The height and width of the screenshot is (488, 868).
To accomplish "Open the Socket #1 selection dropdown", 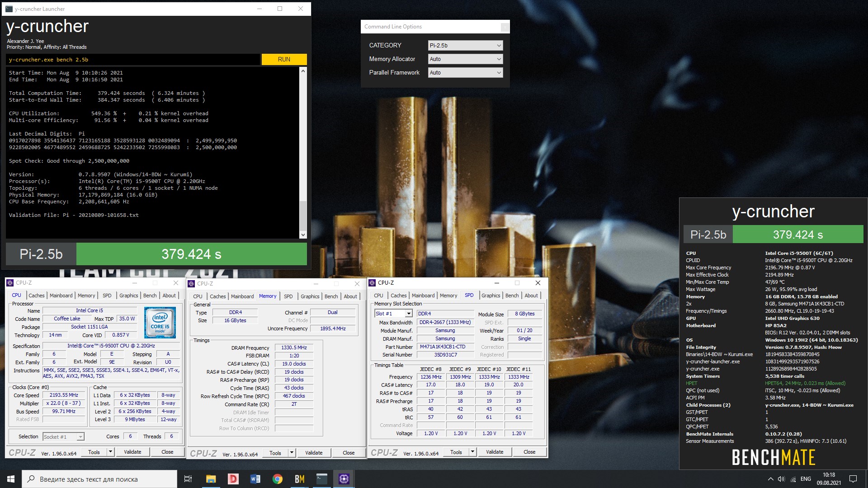I will click(x=63, y=436).
